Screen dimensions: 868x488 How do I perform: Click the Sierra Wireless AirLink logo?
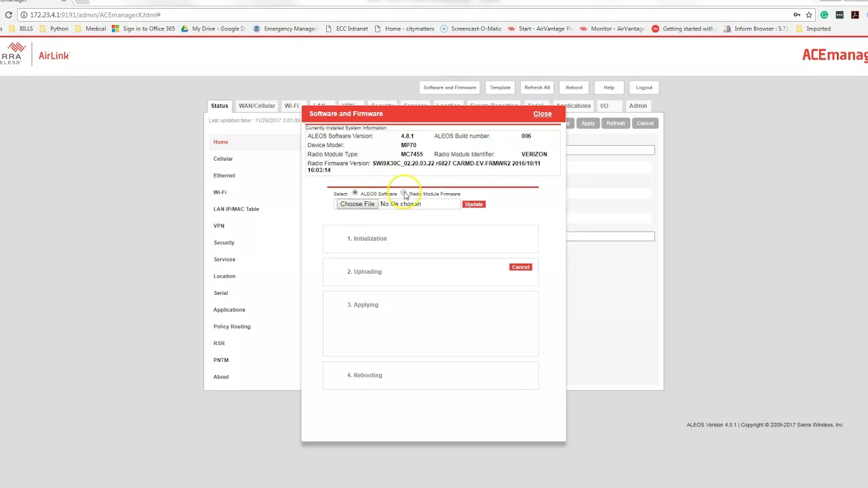[34, 54]
